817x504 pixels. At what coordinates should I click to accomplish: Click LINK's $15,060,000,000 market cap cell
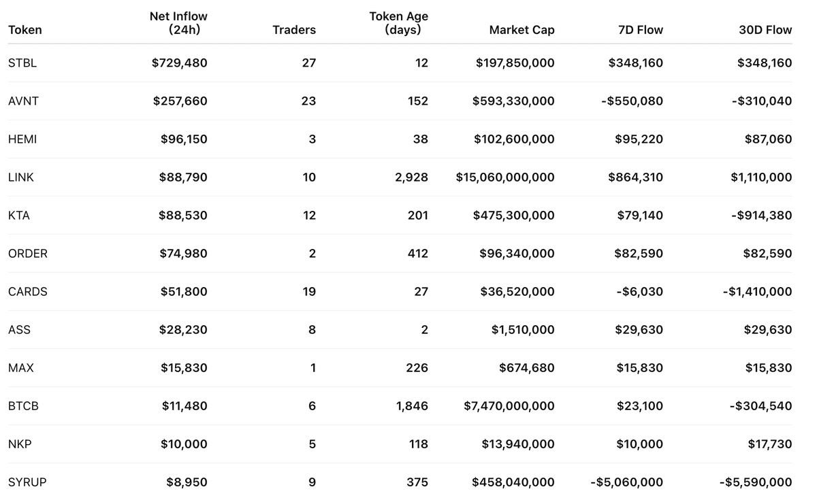point(505,178)
